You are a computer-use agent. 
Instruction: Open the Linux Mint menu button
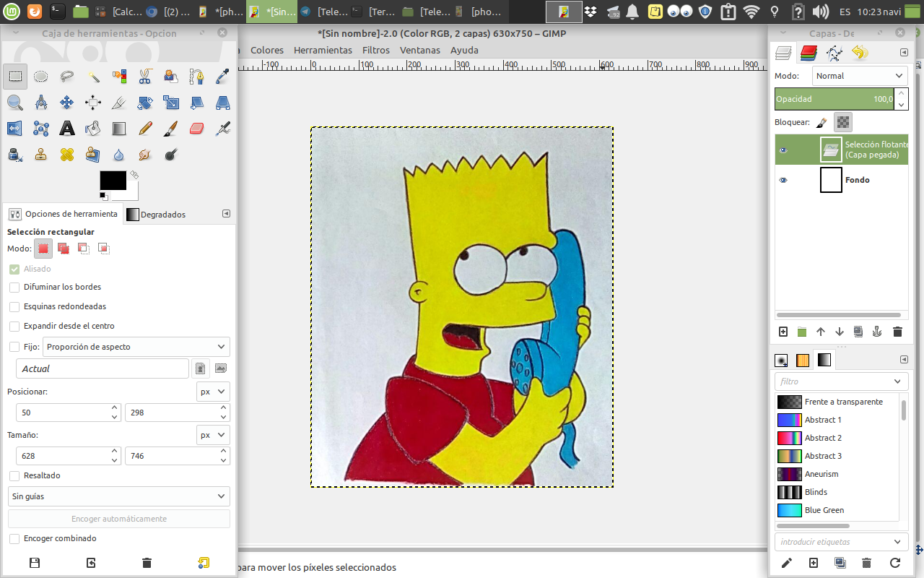pyautogui.click(x=11, y=11)
